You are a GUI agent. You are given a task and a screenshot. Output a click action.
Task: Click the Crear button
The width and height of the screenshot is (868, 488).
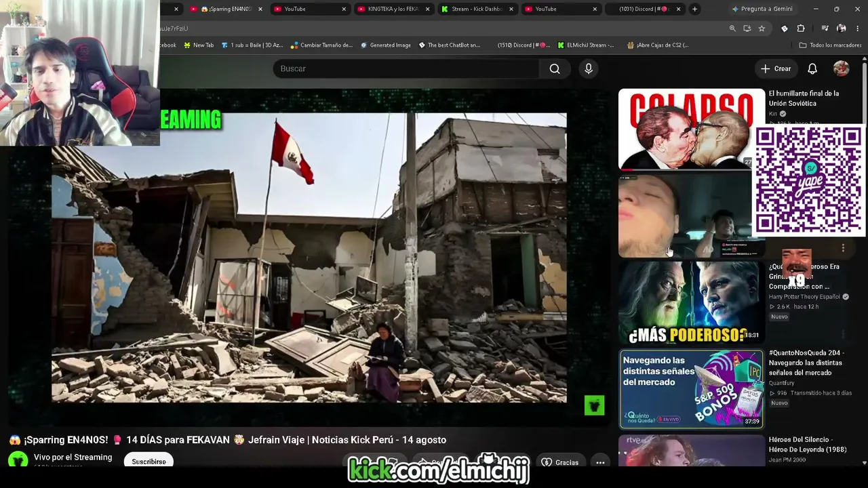click(776, 68)
